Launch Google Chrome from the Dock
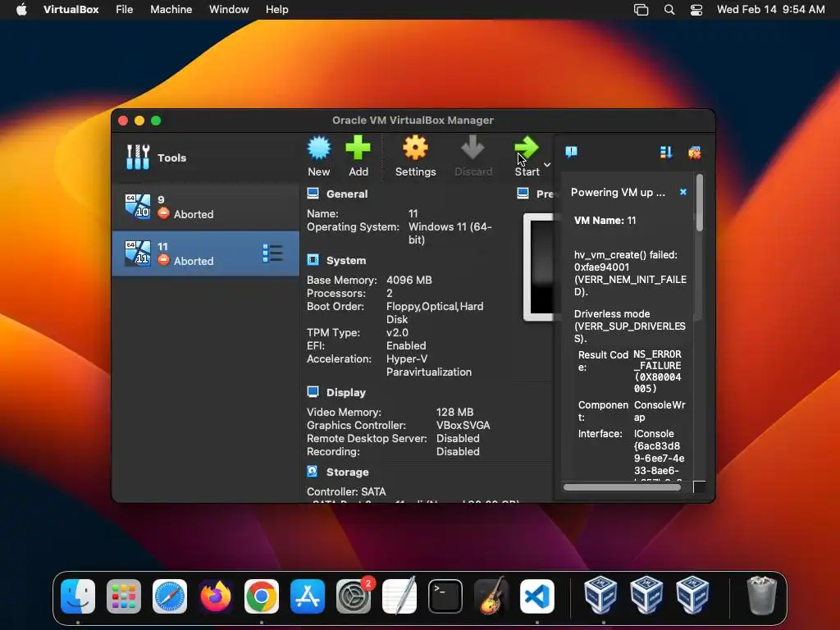Viewport: 840px width, 630px height. coord(262,596)
